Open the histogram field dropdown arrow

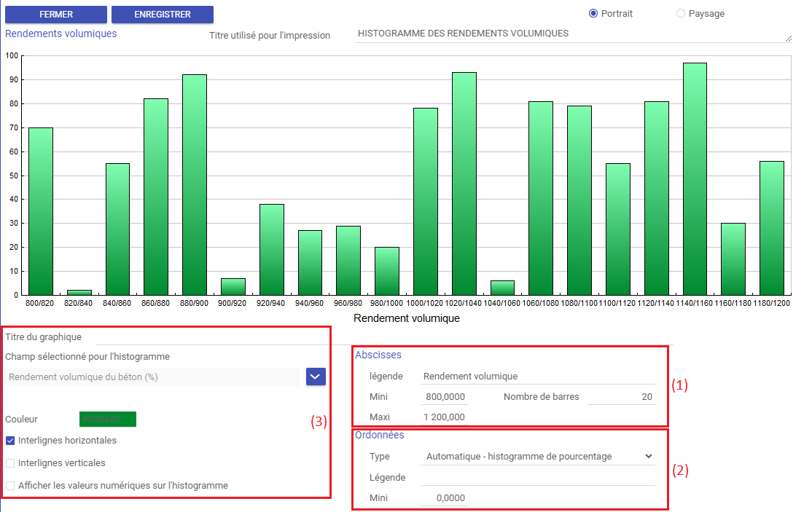[316, 377]
